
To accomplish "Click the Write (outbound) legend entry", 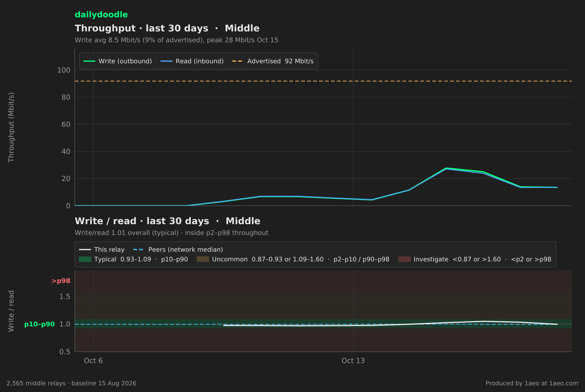I will pyautogui.click(x=118, y=61).
